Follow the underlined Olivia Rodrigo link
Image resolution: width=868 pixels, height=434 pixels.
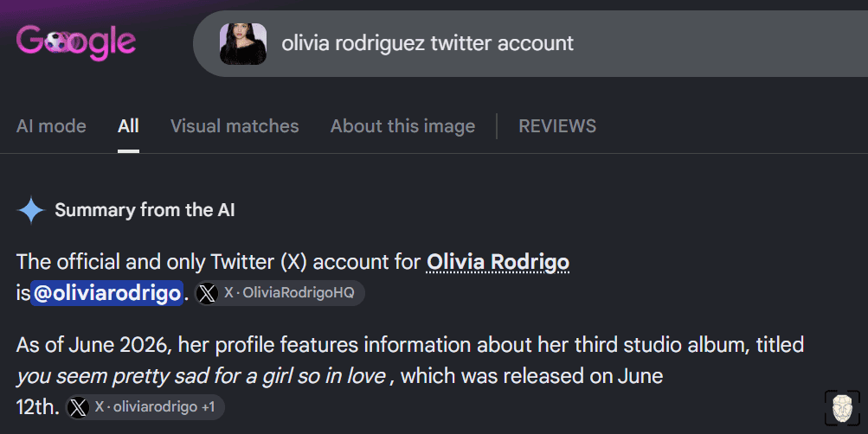[498, 262]
